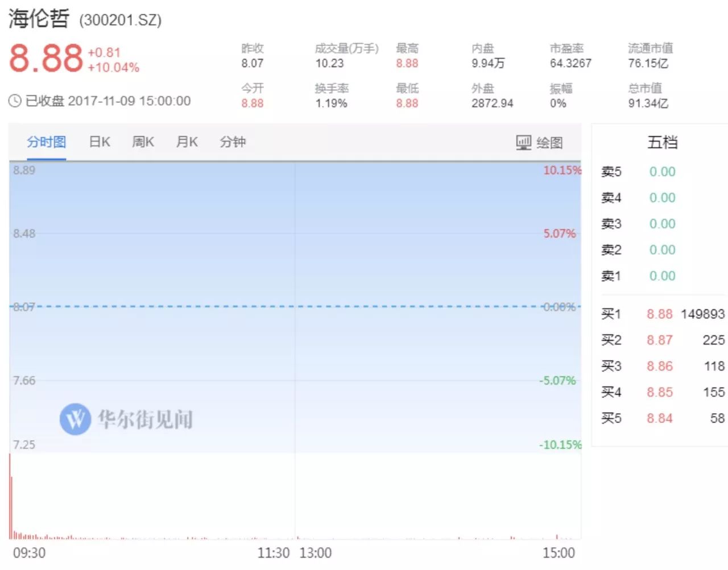Click the 五档 order book header
The width and height of the screenshot is (728, 570).
click(x=663, y=142)
